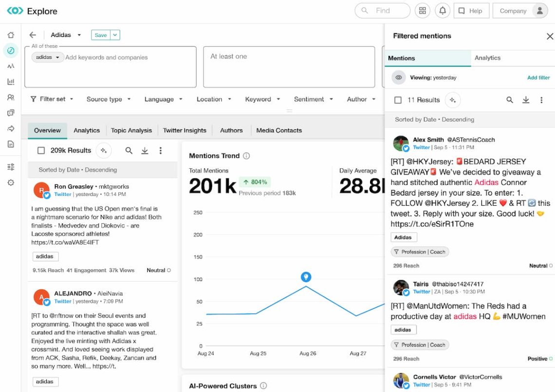Click the share arrow icon in sidebar
The image size is (555, 392).
[11, 128]
